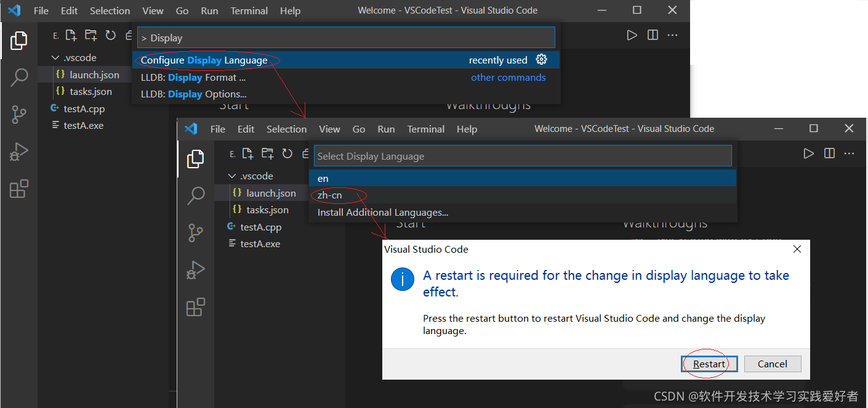Choose zh-cn display language
This screenshot has width=868, height=408.
[x=523, y=195]
